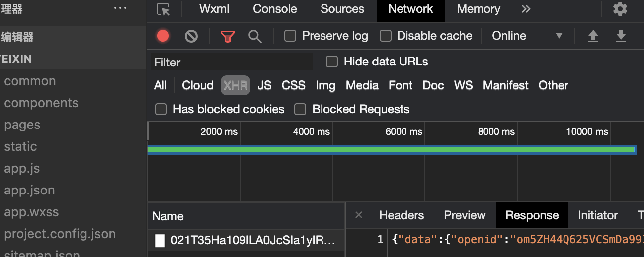Viewport: 644px width, 257px height.
Task: Clear the network log
Action: [x=191, y=36]
